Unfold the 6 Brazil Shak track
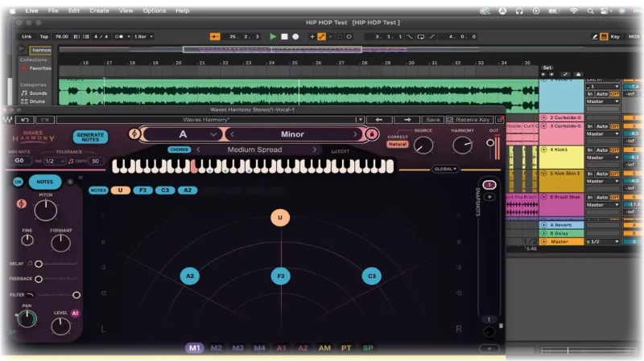Screen dimensions: 644x361 pos(544,197)
